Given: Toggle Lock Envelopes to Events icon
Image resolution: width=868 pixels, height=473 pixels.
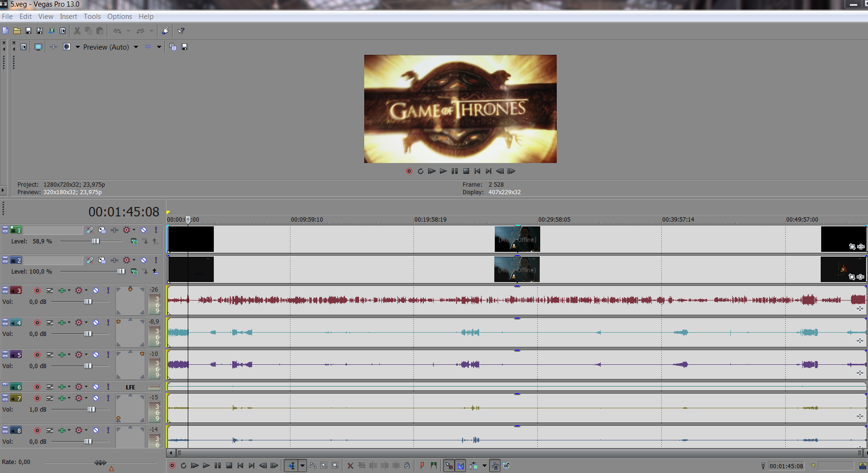Looking at the screenshot, I should [x=495, y=465].
